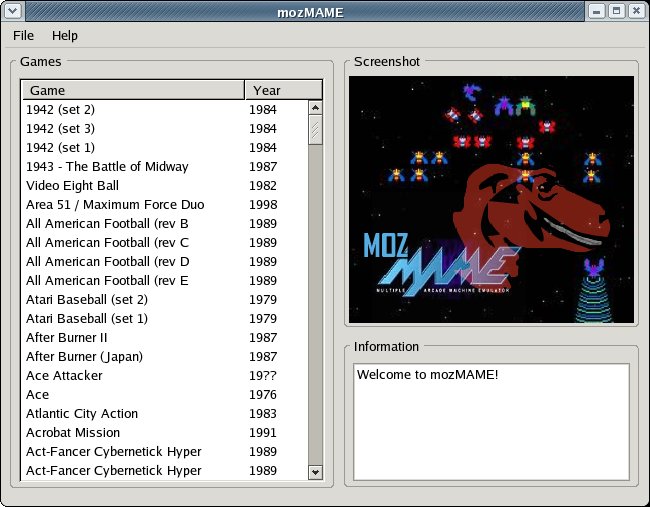
Task: Select All American Football (rev D
Action: [x=165, y=262]
